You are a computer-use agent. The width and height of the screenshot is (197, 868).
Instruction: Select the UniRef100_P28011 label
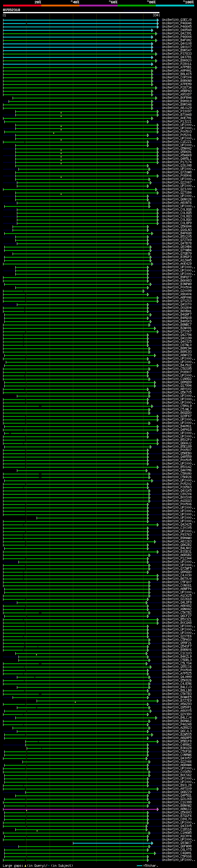(177, 64)
